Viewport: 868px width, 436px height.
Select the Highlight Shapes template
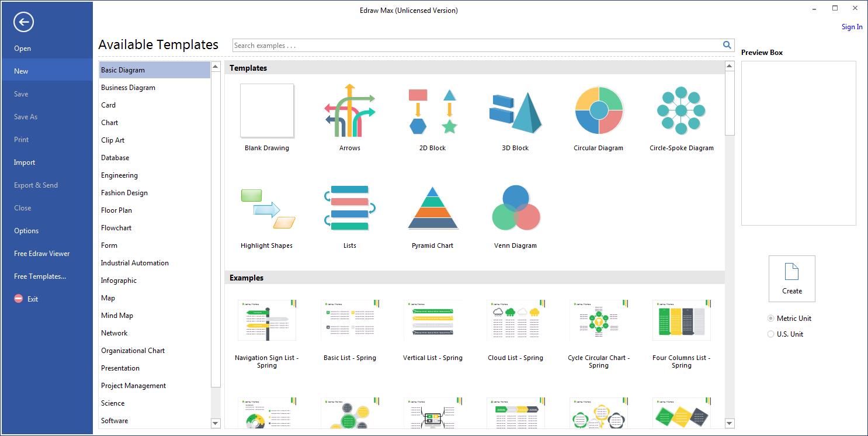click(267, 208)
